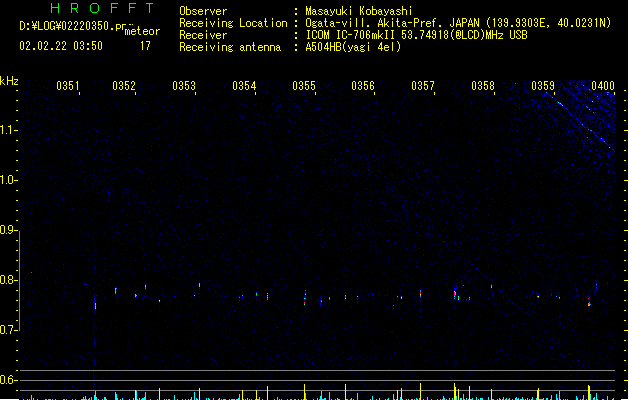Click the 'Observer' field label

[203, 11]
